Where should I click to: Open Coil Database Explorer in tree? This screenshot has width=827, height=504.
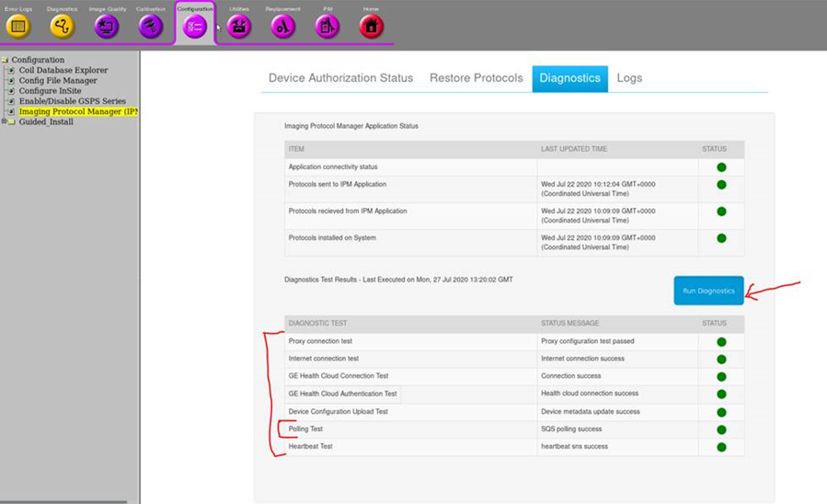[x=63, y=70]
